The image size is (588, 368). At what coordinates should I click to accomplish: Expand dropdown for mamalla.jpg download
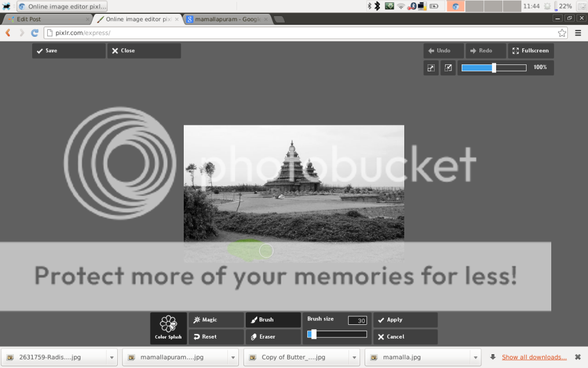pyautogui.click(x=475, y=357)
